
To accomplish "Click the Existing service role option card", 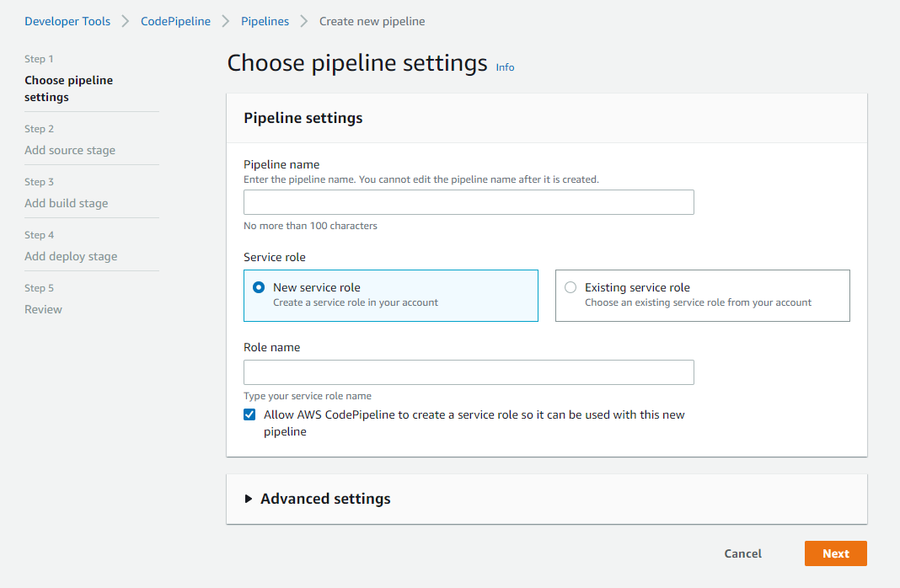I will (x=702, y=296).
